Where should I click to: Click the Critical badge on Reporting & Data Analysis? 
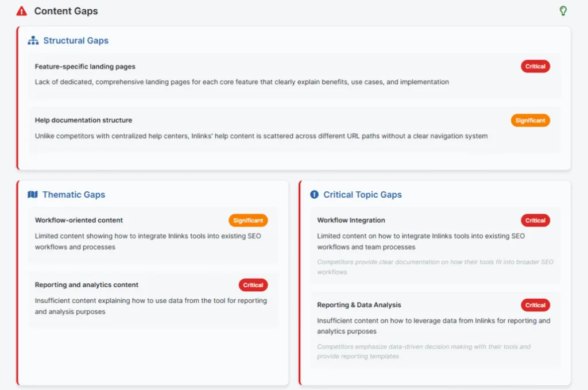[x=535, y=305]
